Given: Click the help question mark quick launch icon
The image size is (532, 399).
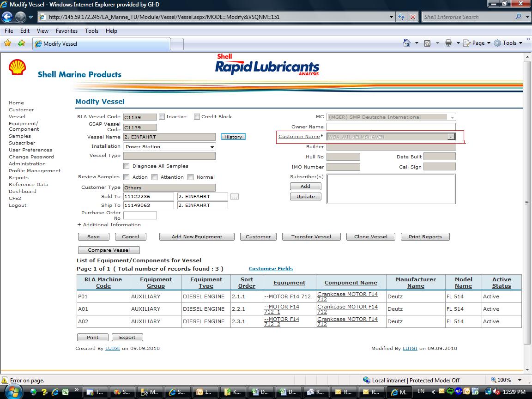Looking at the screenshot, I should tap(44, 392).
